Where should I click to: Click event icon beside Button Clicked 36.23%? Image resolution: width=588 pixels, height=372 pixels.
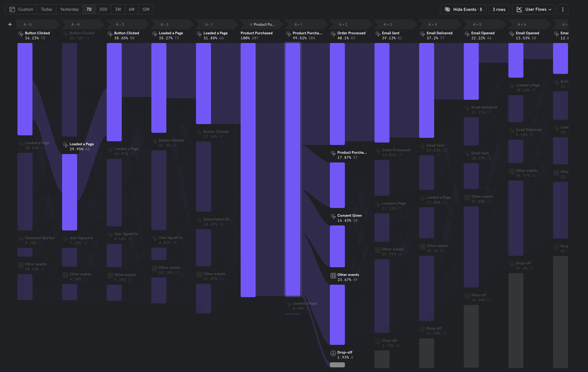click(x=21, y=34)
